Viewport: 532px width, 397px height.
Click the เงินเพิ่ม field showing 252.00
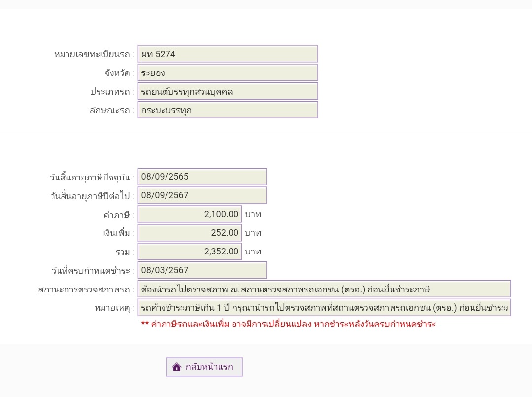(190, 233)
